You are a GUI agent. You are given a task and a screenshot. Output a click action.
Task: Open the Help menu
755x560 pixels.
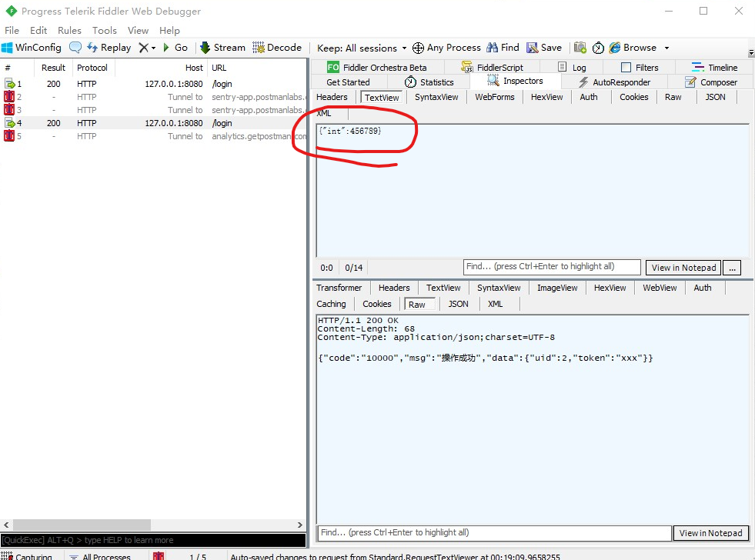point(169,30)
